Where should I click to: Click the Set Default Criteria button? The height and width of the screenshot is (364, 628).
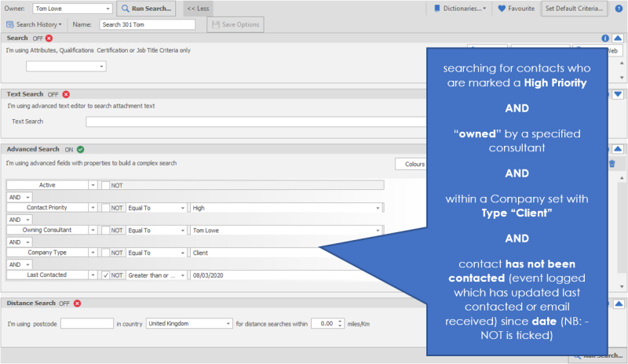(x=575, y=9)
